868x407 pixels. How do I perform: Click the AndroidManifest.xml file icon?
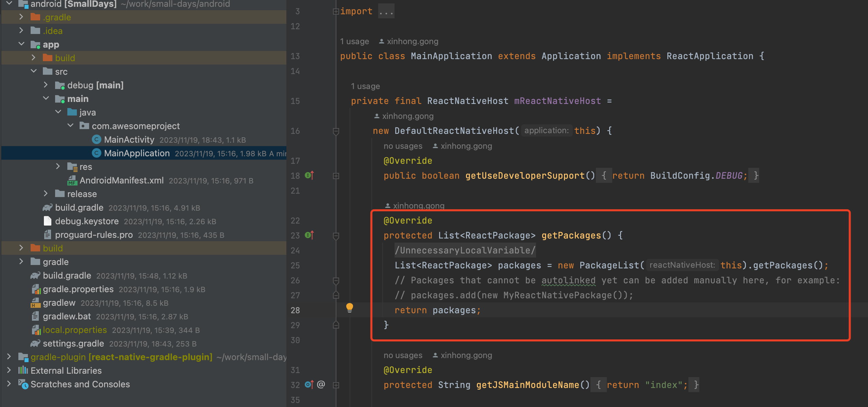[x=72, y=180]
